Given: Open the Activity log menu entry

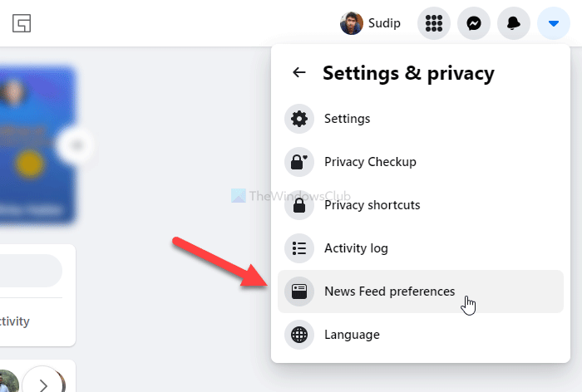Looking at the screenshot, I should point(356,248).
